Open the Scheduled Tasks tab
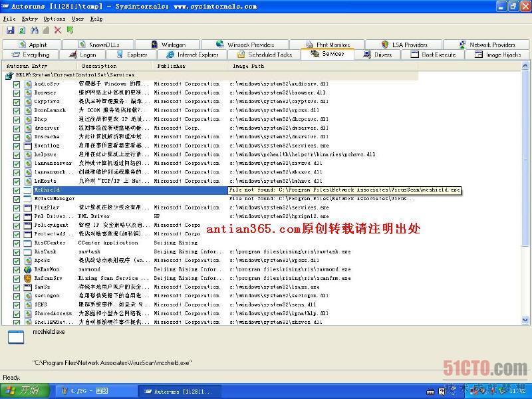The height and width of the screenshot is (399, 532). point(264,55)
